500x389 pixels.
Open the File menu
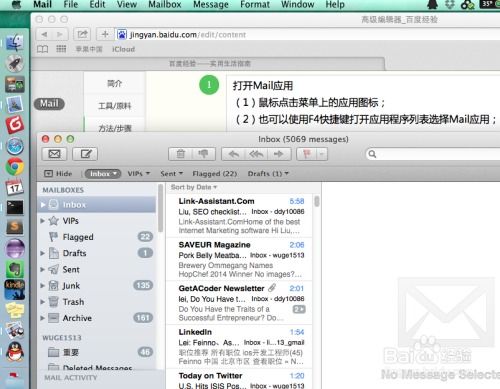[70, 5]
